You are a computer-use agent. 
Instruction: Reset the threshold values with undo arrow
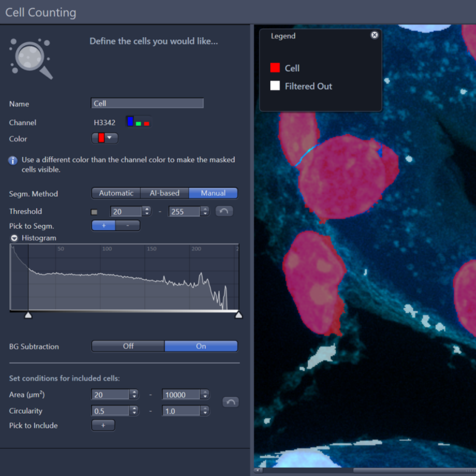tap(224, 211)
